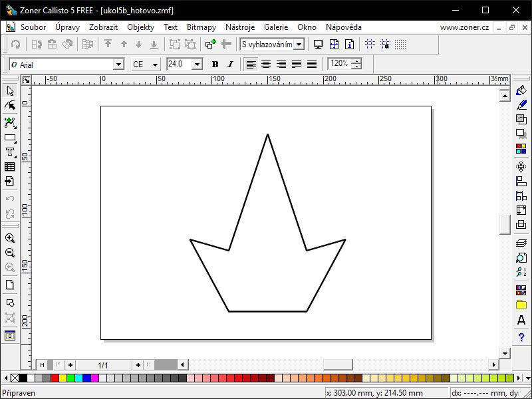Click the import document tool
The height and width of the screenshot is (399, 532).
[x=10, y=181]
